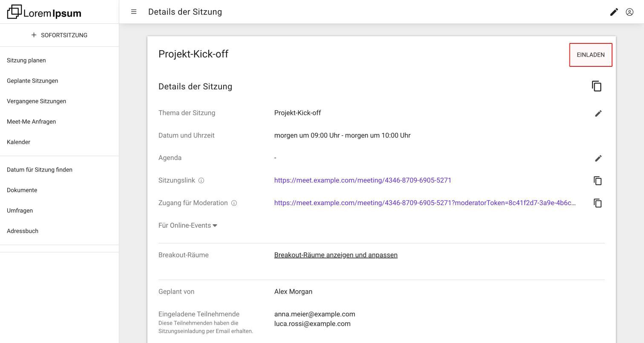The height and width of the screenshot is (343, 644).
Task: Open Umfragen from the sidebar
Action: (x=20, y=211)
